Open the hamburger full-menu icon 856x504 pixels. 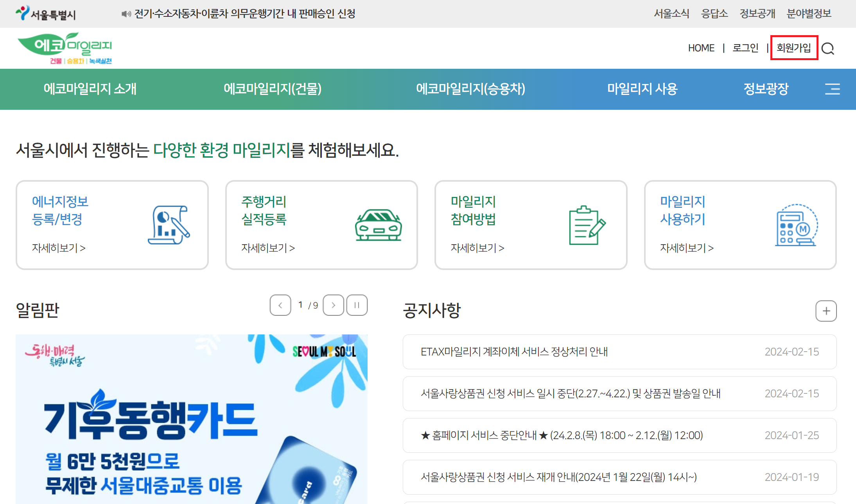coord(832,89)
